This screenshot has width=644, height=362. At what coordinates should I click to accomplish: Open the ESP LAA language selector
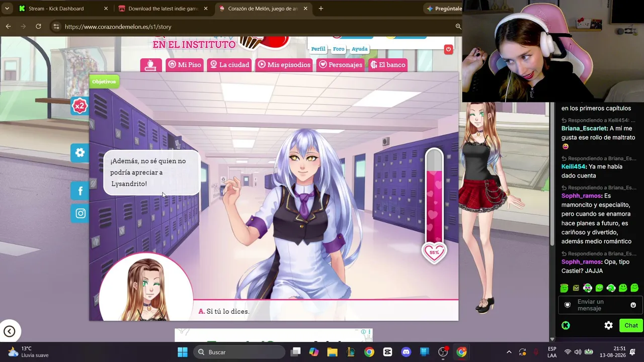point(552,352)
